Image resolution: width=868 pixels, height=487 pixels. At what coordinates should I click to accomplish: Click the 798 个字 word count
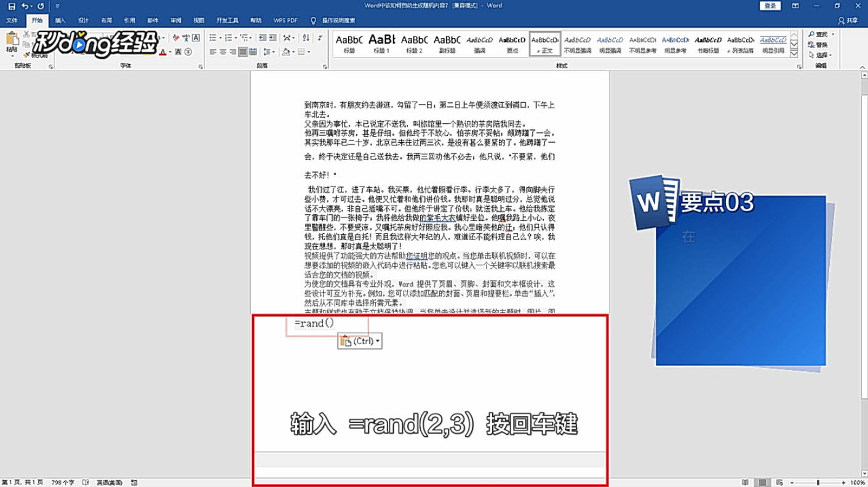coord(63,482)
